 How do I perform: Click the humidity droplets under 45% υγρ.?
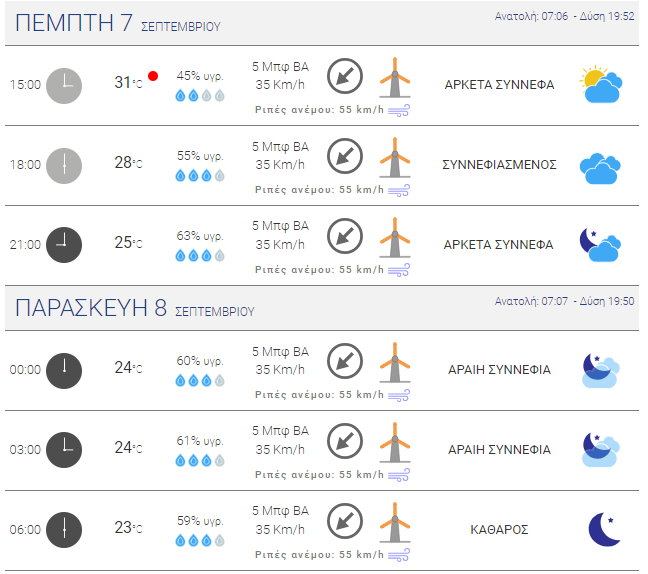click(200, 96)
